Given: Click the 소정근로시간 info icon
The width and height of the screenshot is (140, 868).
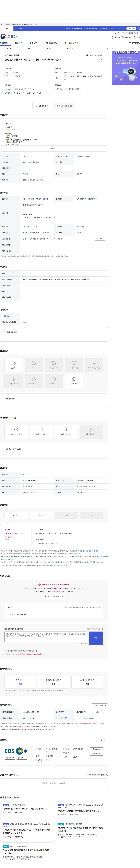Looking at the screenshot, I should [36, 205].
